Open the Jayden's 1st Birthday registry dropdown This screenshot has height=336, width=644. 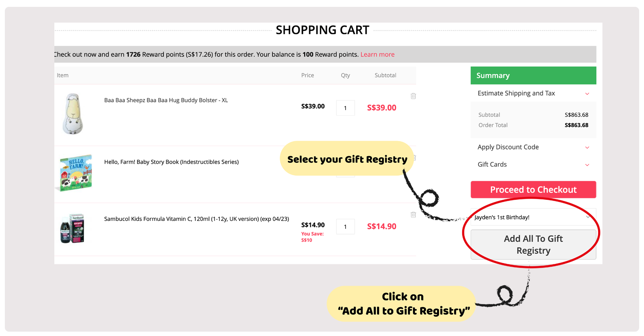532,217
